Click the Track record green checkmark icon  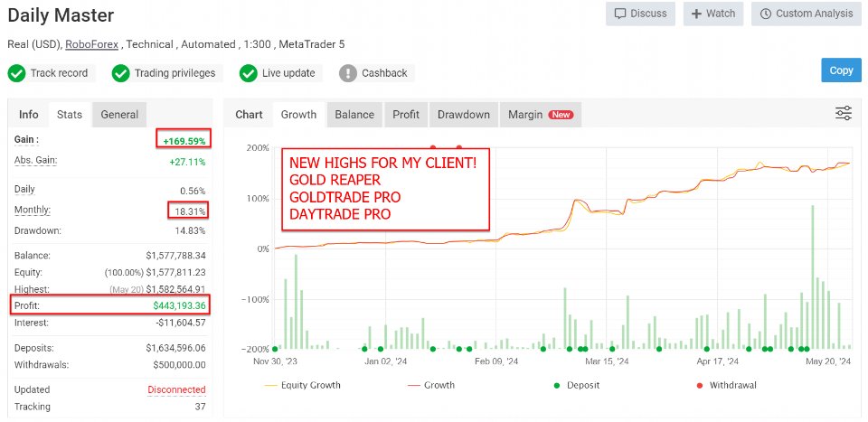(16, 73)
